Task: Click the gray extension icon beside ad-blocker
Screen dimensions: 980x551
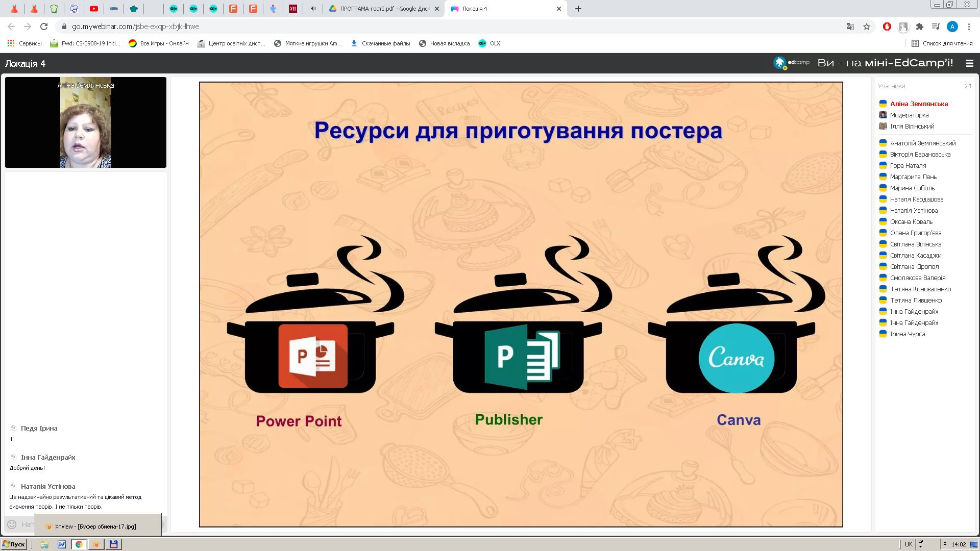Action: (903, 27)
